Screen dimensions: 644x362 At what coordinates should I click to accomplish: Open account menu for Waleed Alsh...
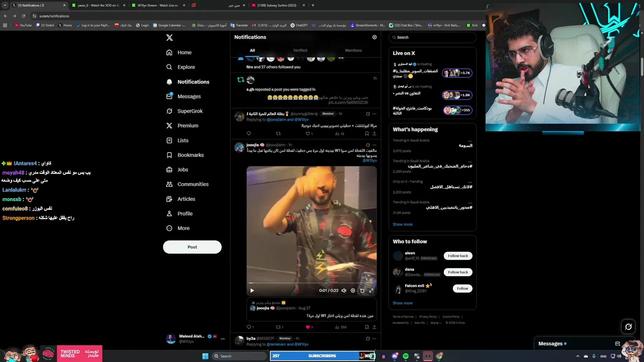(x=195, y=338)
